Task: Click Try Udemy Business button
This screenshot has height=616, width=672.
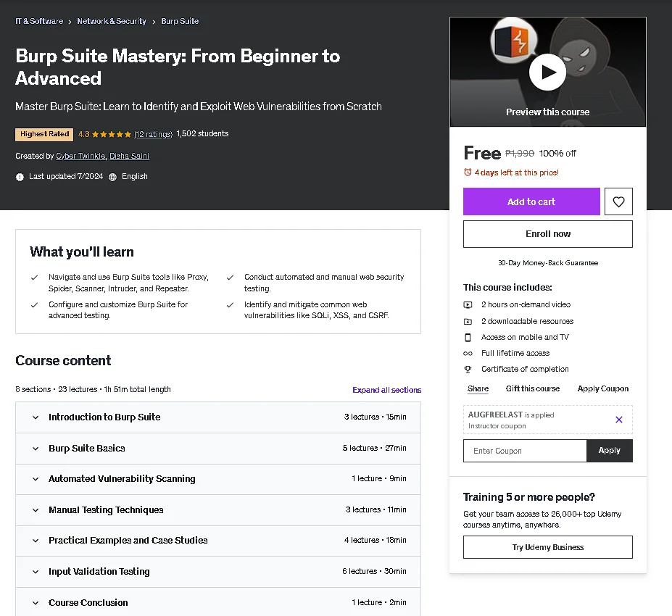Action: (548, 547)
